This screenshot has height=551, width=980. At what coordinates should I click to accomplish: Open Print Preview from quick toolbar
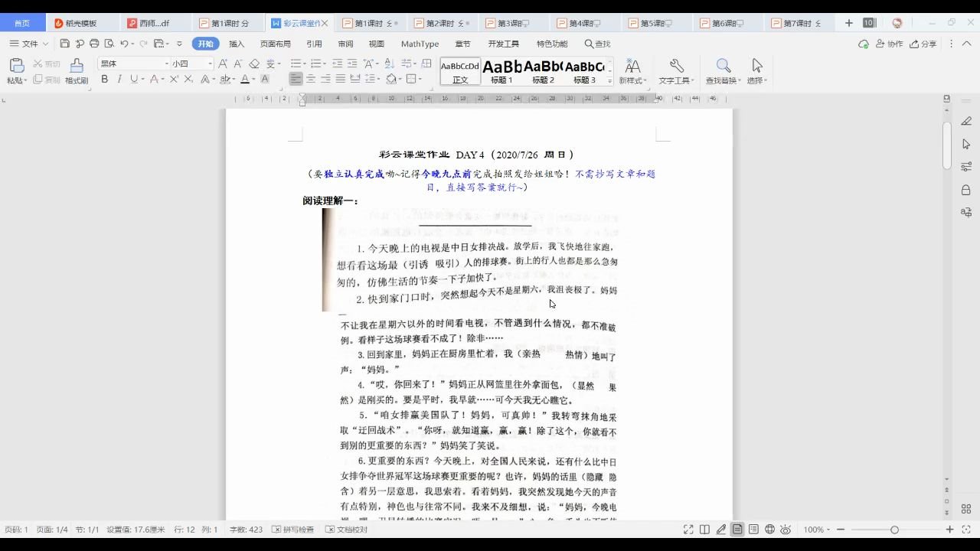point(109,44)
